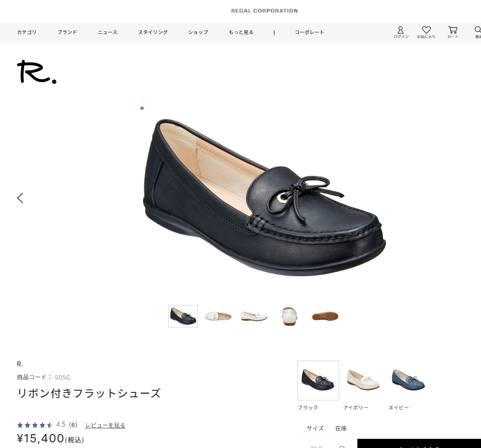The image size is (481, 448).
Task: Choose the ネイビー color option
Action: pyautogui.click(x=408, y=380)
